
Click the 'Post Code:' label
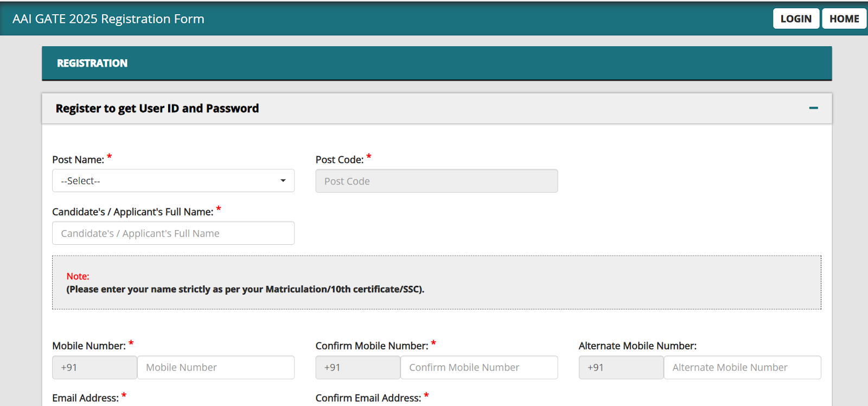pos(340,160)
